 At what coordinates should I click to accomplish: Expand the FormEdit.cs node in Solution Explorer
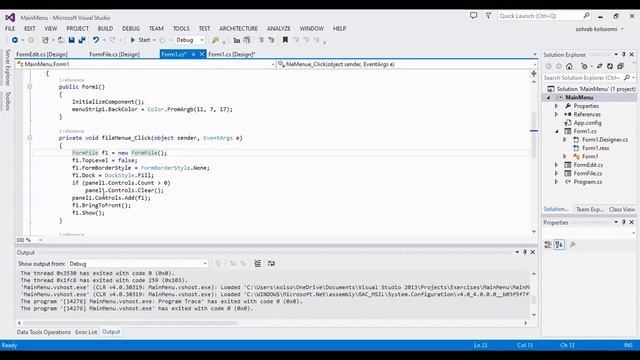pyautogui.click(x=556, y=165)
